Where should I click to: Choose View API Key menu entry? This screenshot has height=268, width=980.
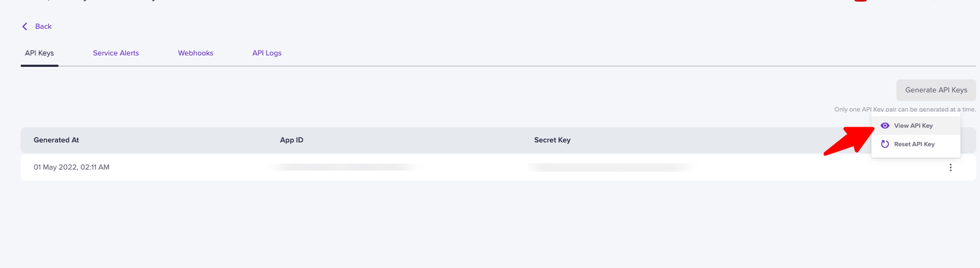pos(913,126)
